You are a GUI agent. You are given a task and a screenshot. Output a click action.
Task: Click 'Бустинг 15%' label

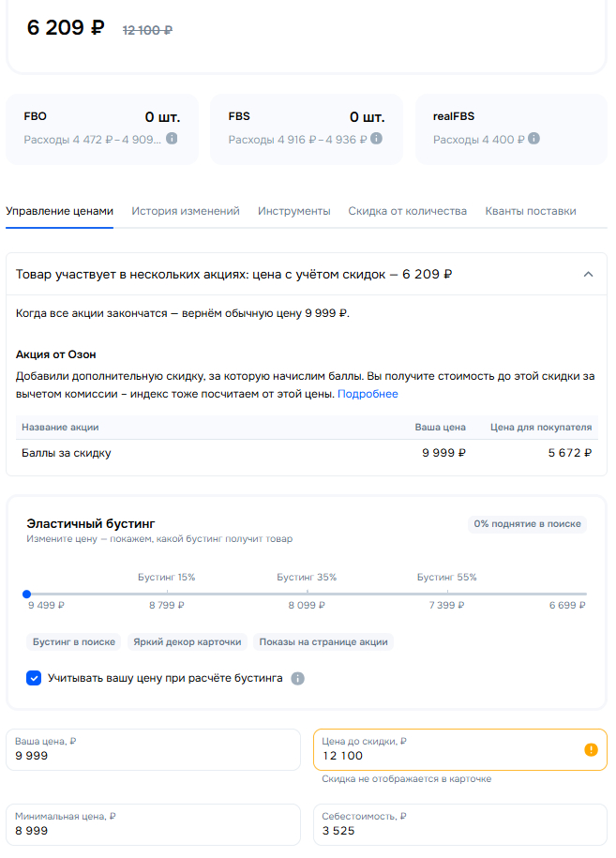coord(166,578)
